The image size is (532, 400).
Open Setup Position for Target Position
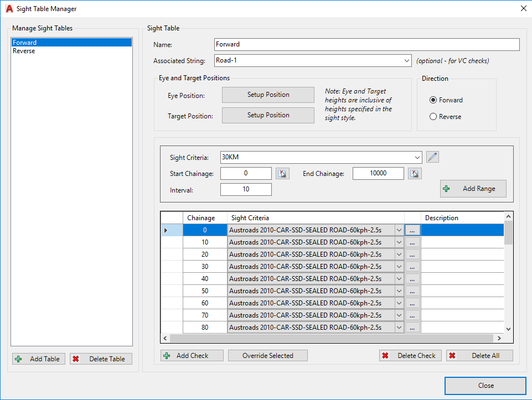(268, 115)
